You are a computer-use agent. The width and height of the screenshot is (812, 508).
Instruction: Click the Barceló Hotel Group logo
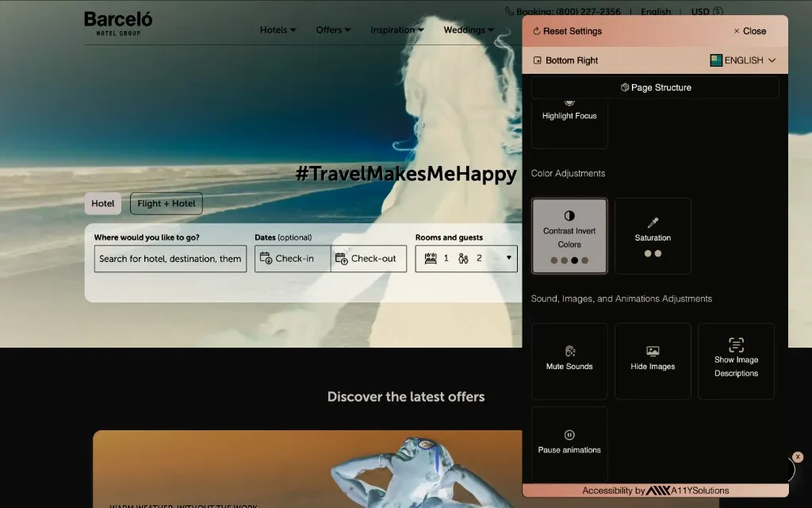[x=118, y=23]
